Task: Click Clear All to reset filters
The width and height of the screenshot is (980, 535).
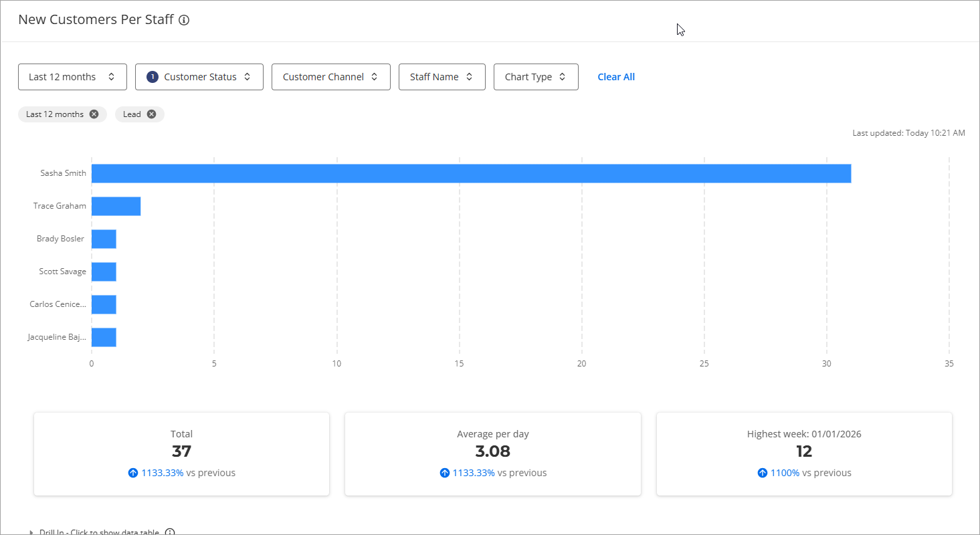Action: coord(615,77)
